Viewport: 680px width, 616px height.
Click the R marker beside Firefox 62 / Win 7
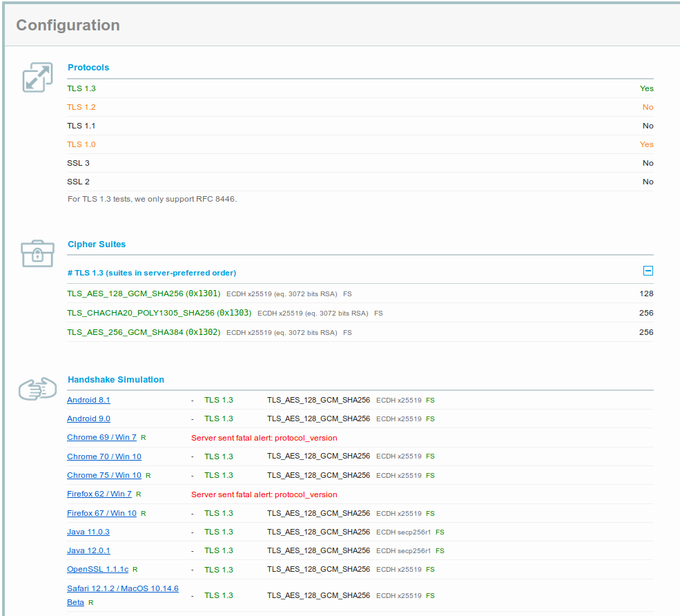click(138, 494)
